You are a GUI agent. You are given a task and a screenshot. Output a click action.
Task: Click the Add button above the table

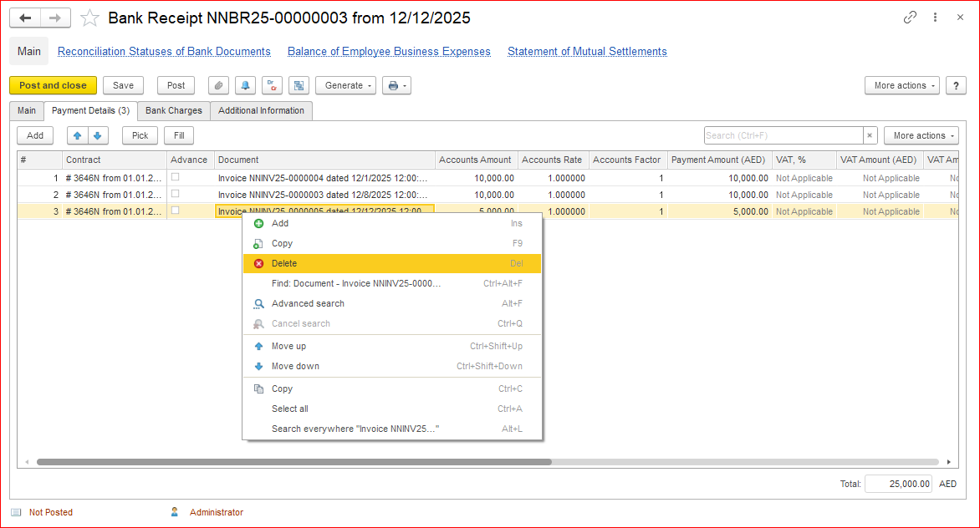coord(35,135)
